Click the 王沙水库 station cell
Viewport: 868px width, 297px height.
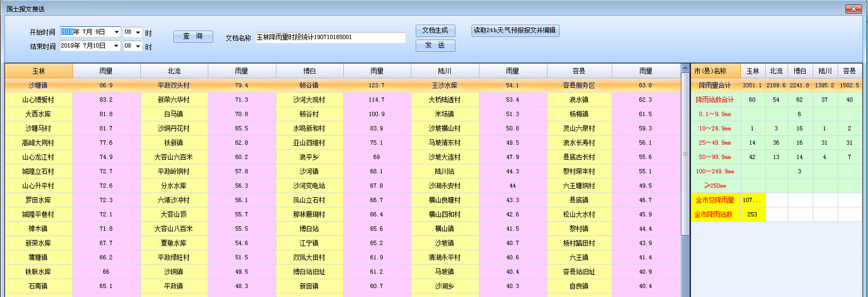click(x=445, y=86)
